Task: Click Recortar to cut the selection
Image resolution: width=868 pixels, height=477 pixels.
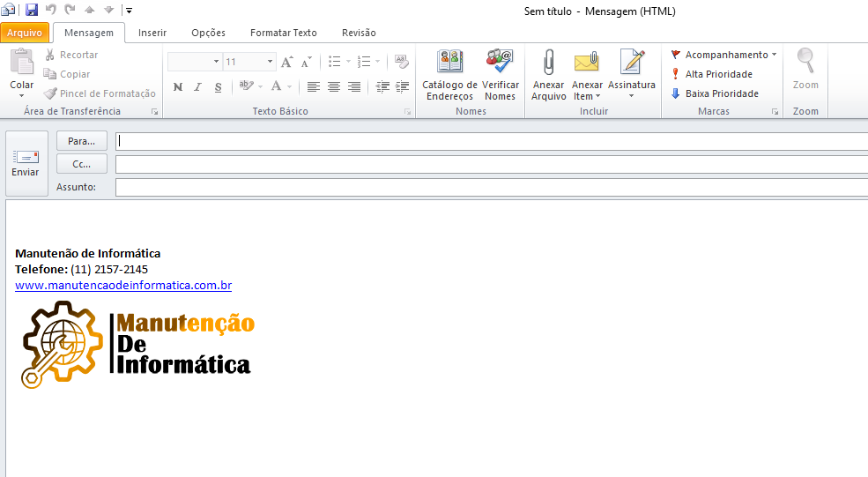Action: click(x=71, y=55)
